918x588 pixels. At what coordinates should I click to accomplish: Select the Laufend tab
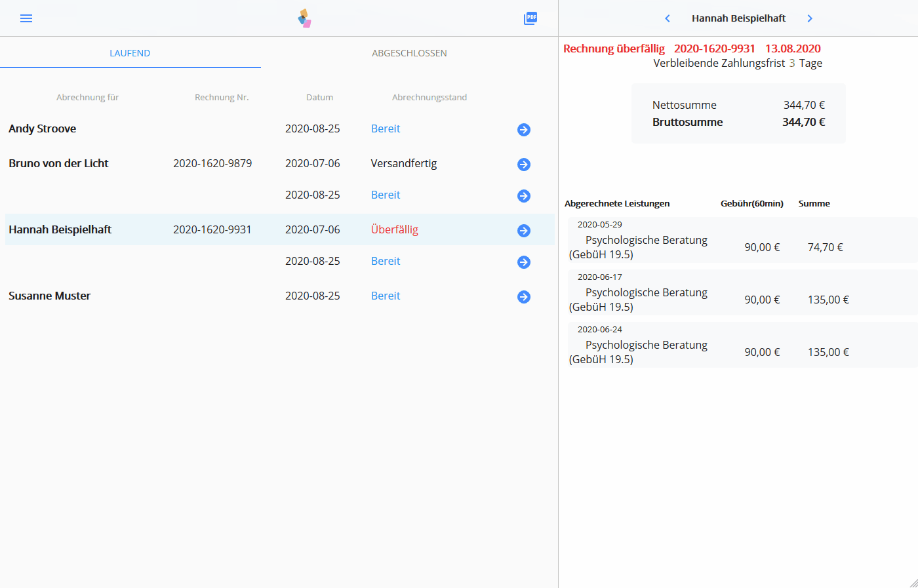[x=130, y=53]
